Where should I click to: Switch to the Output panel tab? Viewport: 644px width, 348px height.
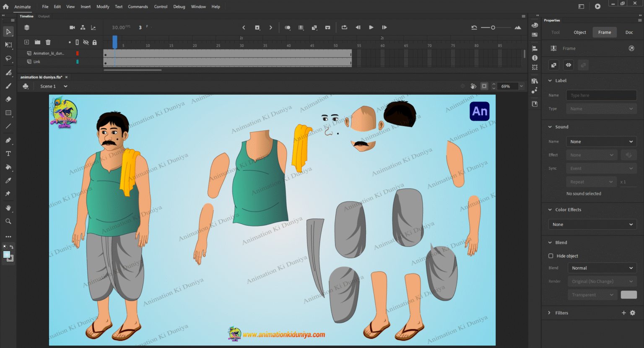[x=44, y=16]
